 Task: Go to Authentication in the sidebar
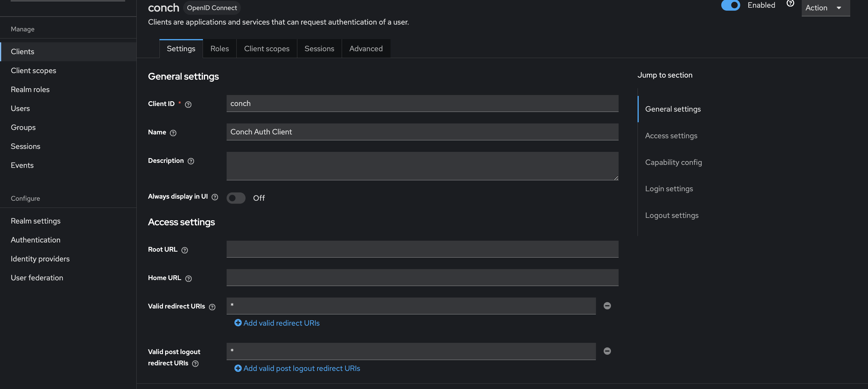[68, 240]
